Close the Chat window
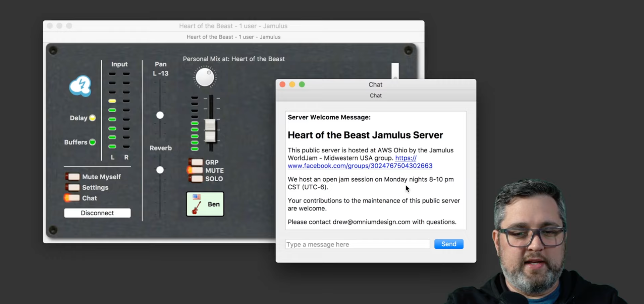 (x=282, y=84)
